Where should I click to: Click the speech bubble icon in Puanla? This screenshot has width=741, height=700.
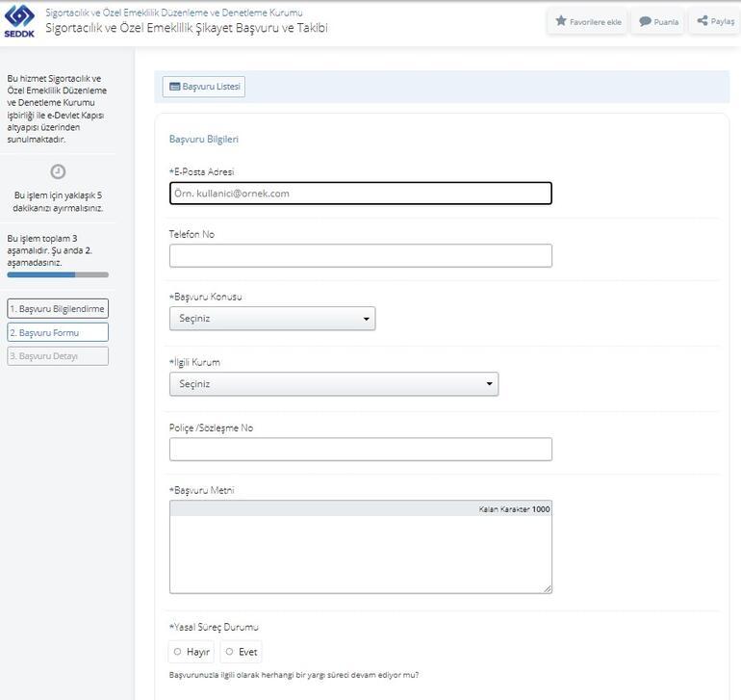tap(645, 21)
